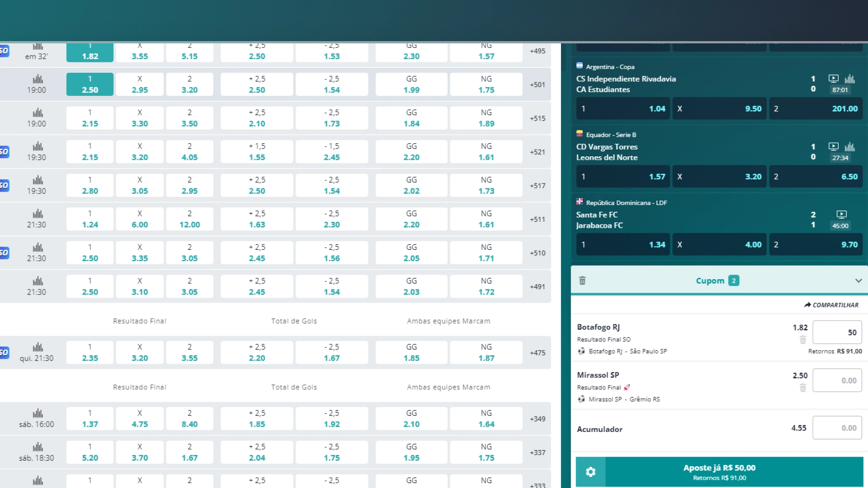Click Mirassol SP - Grêmio RS match link
Screen dimensions: 868x488
624,399
